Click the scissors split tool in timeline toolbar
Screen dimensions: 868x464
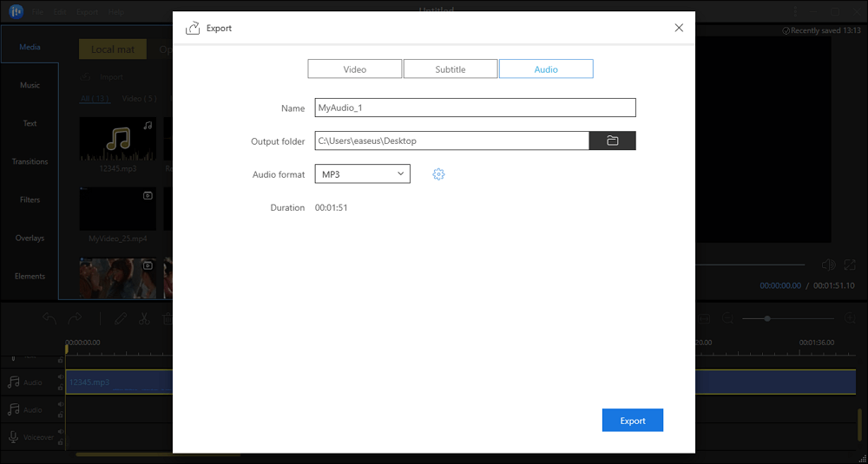click(144, 319)
